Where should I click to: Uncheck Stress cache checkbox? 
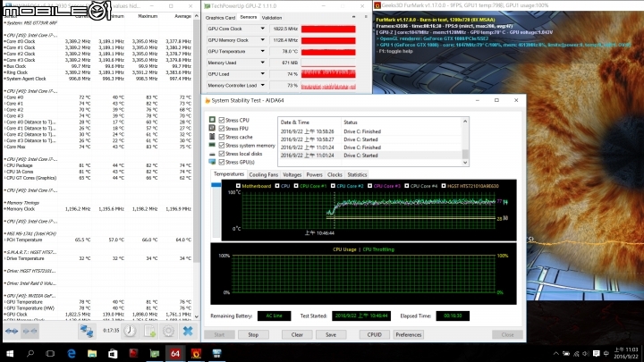222,137
